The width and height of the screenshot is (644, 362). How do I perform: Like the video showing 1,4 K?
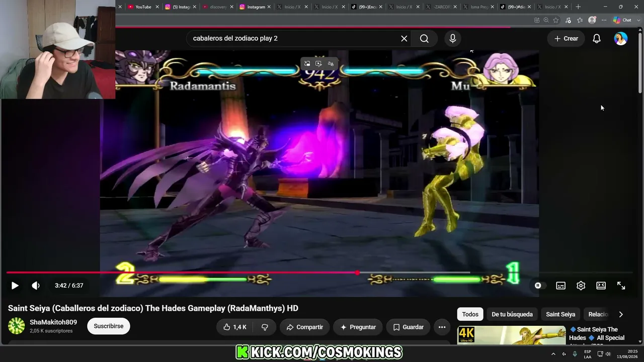(235, 327)
